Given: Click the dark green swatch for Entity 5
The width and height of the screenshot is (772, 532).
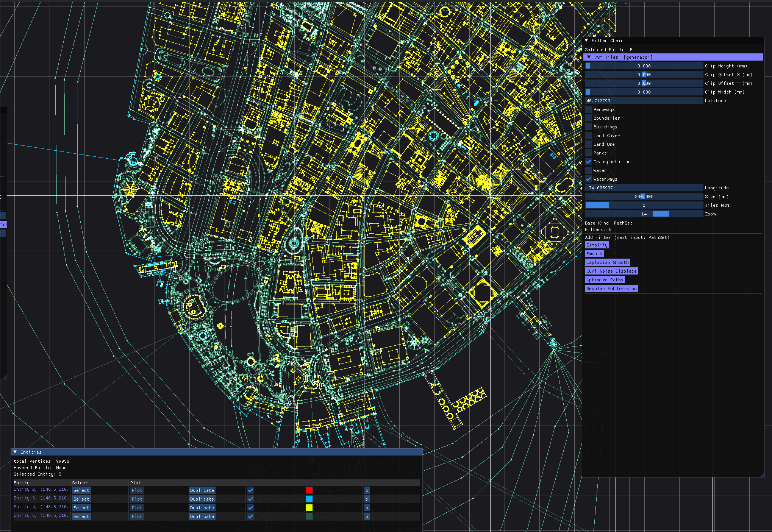Looking at the screenshot, I should coord(309,516).
